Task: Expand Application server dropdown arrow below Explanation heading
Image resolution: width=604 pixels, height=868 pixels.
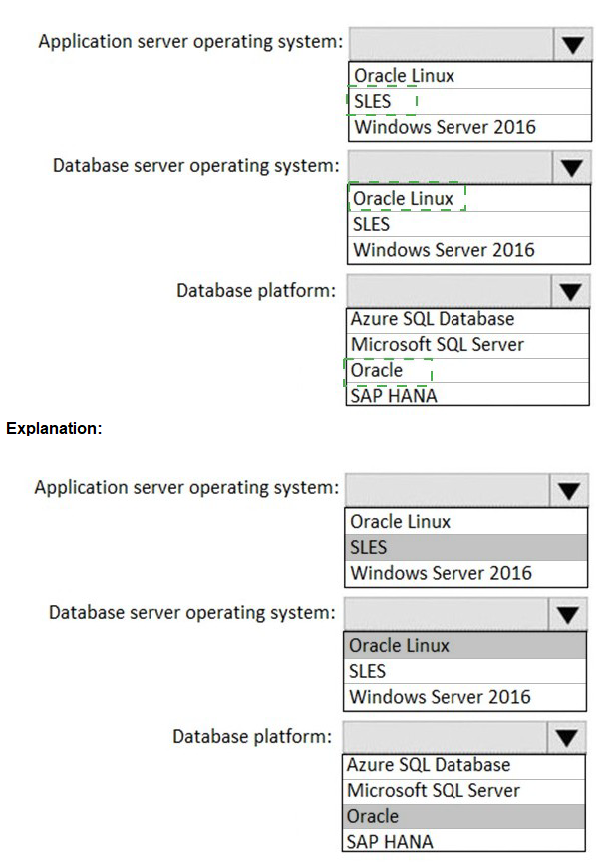Action: [569, 490]
